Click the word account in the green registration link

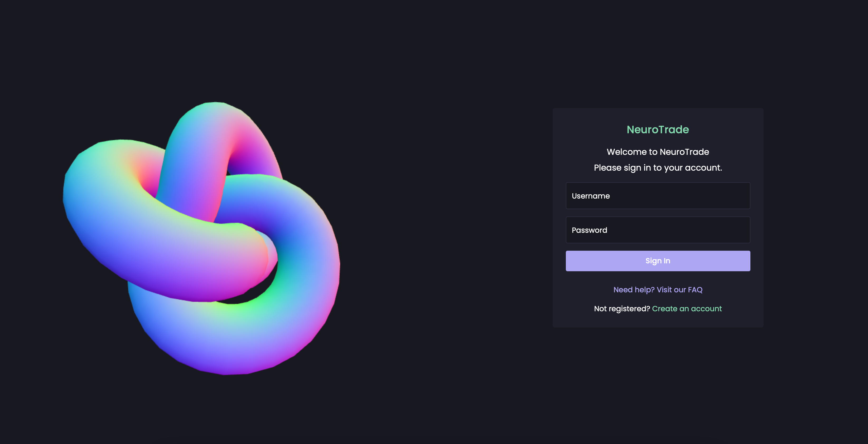pyautogui.click(x=706, y=309)
